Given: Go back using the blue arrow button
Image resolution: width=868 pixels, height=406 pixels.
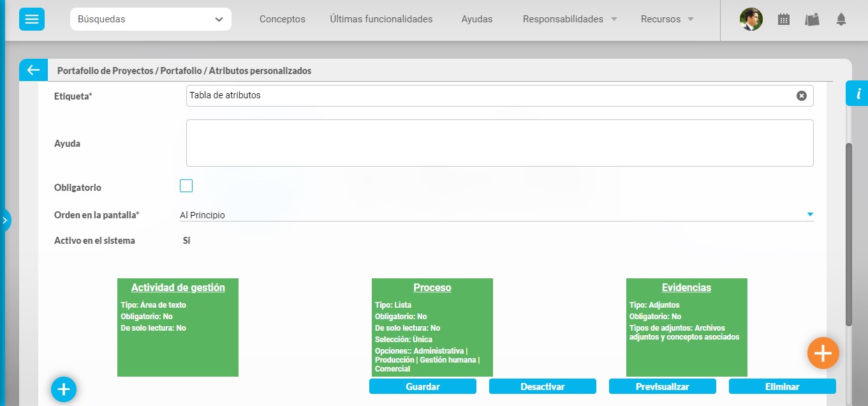Looking at the screenshot, I should [33, 70].
